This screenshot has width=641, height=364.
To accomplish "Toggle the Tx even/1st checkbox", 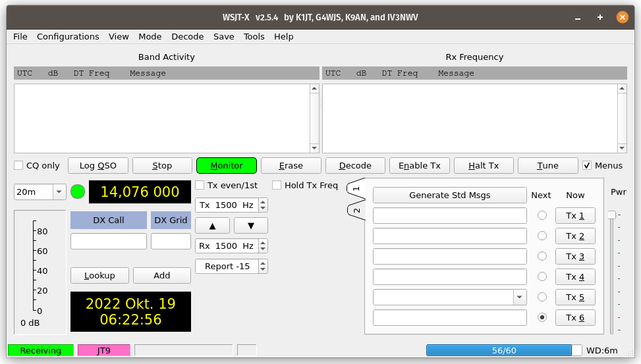I will pos(200,186).
